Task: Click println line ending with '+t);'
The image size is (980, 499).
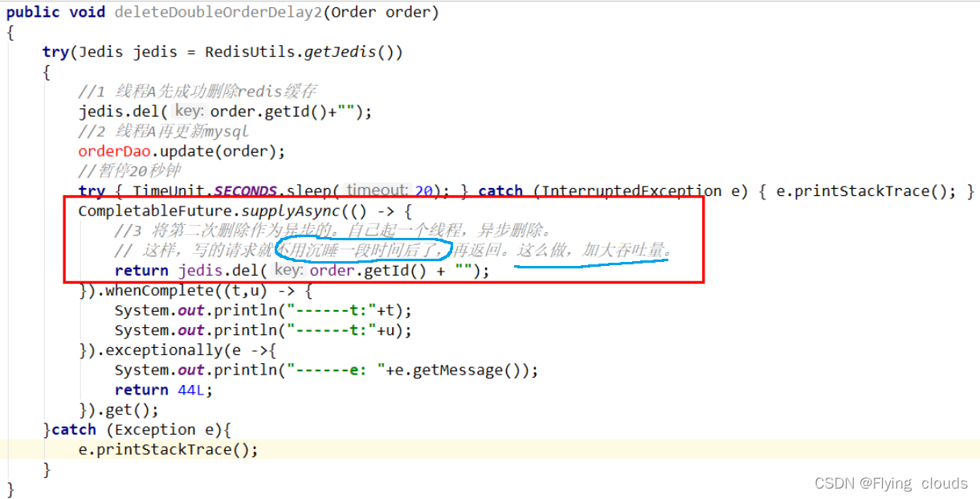Action: pyautogui.click(x=263, y=310)
